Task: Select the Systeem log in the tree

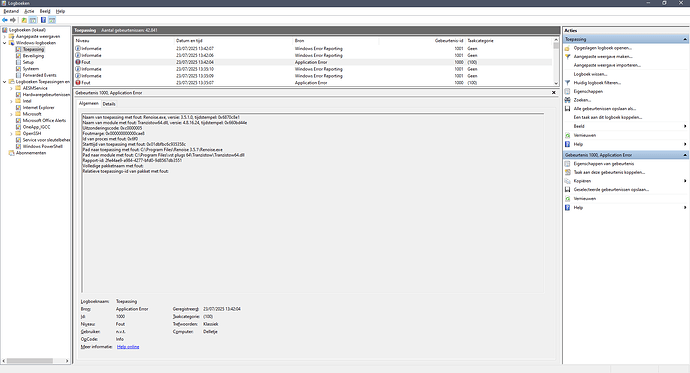Action: coord(30,69)
